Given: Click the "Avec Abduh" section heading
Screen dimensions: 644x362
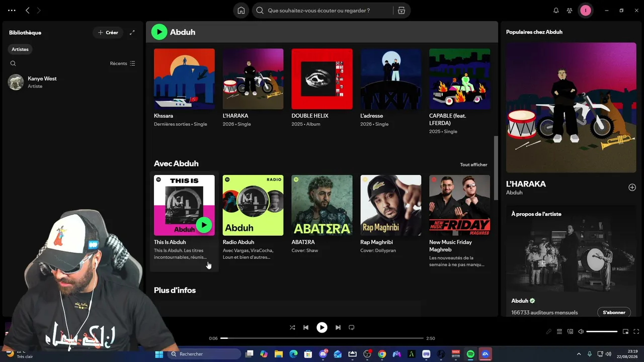Looking at the screenshot, I should [176, 164].
